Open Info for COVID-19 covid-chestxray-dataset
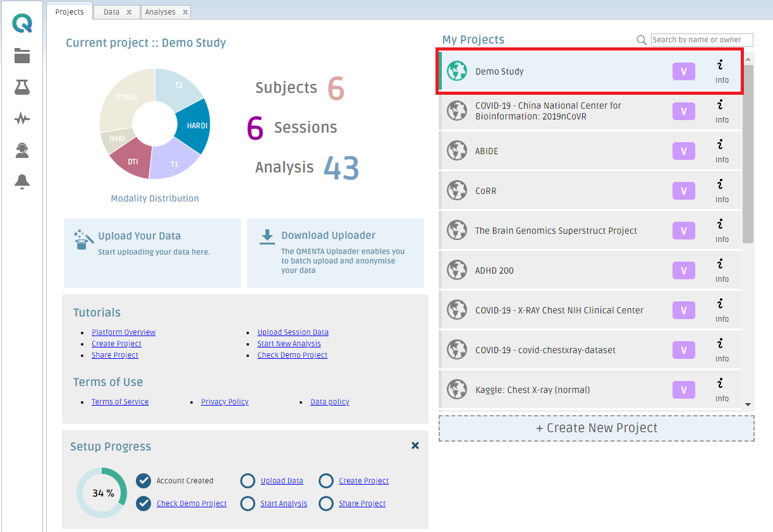 722,351
